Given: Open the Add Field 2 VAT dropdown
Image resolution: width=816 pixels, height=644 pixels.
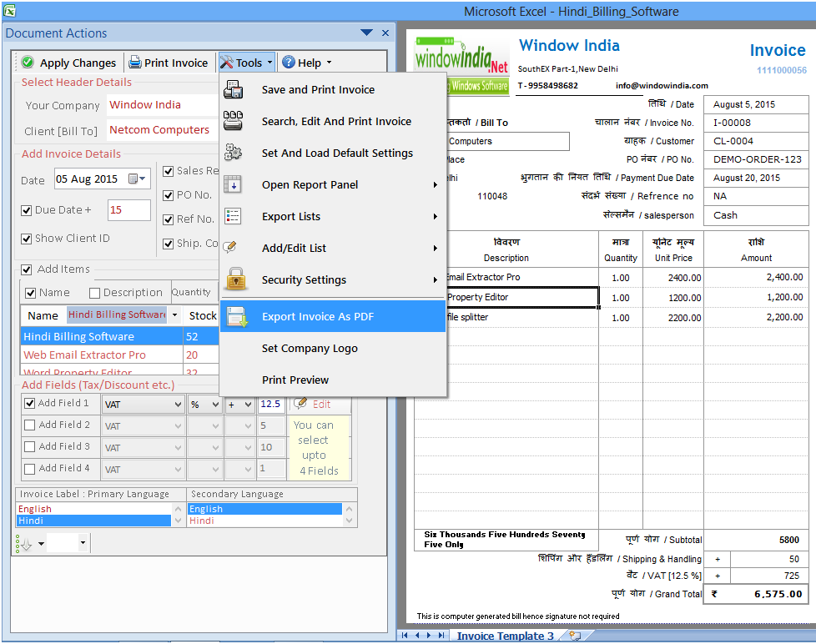Looking at the screenshot, I should (178, 426).
